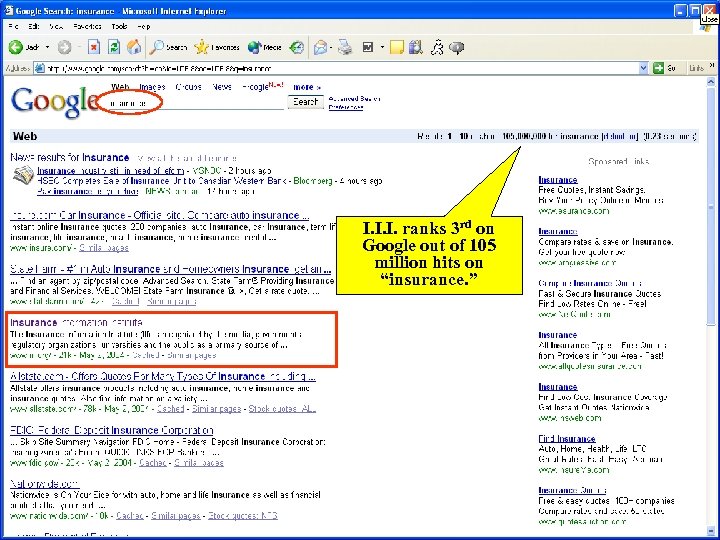This screenshot has height=540, width=720.
Task: Click the Research books icon
Action: pos(416,47)
